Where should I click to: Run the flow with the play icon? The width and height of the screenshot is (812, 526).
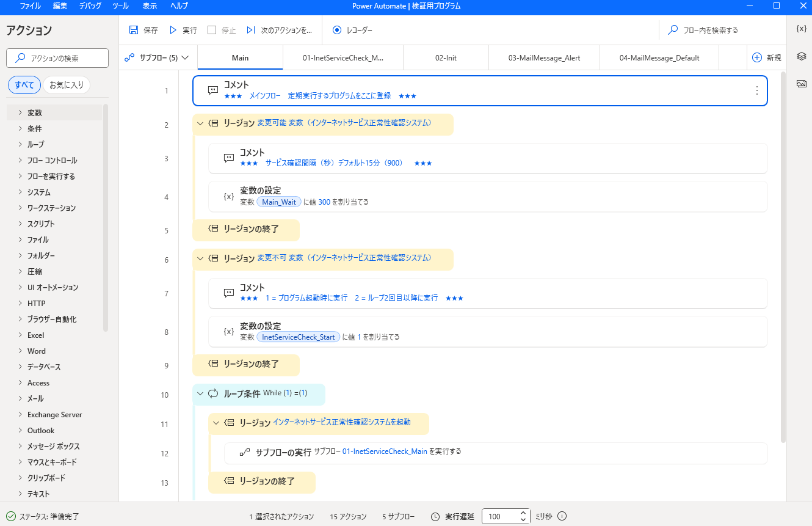click(173, 30)
